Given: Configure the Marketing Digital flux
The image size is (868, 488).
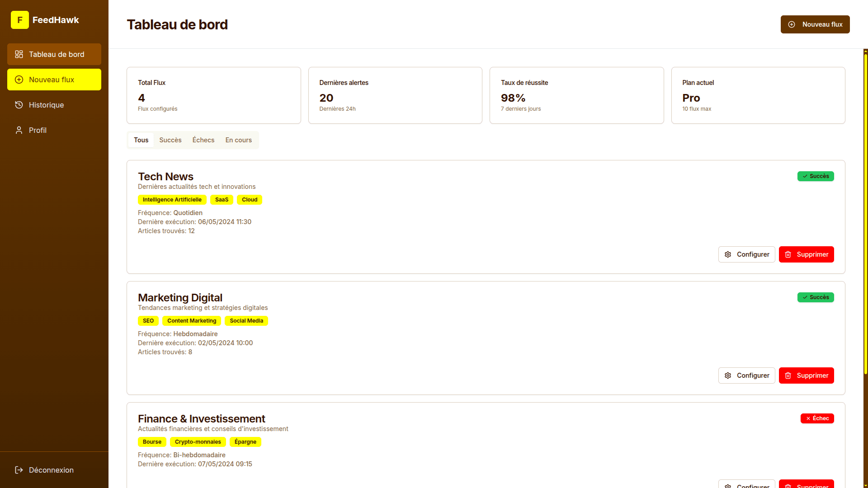Looking at the screenshot, I should tap(747, 375).
